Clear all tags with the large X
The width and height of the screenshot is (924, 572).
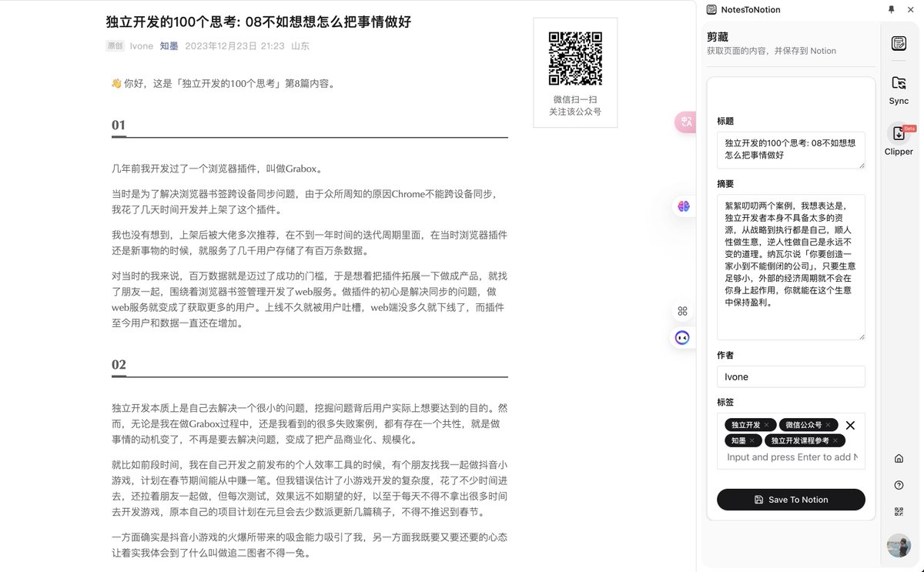coord(850,424)
